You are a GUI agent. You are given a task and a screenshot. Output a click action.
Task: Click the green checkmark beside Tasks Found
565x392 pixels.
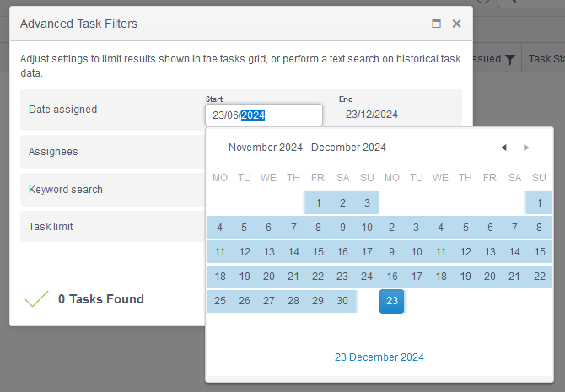click(36, 298)
